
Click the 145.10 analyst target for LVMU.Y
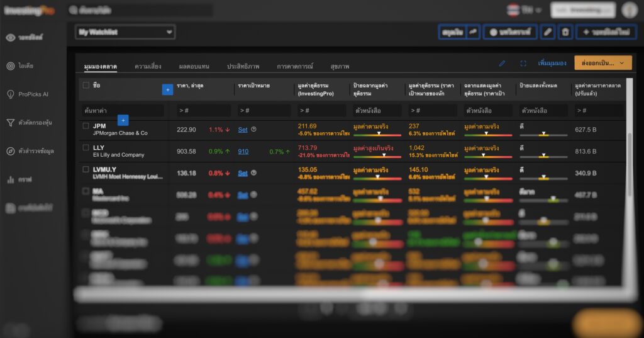[418, 169]
